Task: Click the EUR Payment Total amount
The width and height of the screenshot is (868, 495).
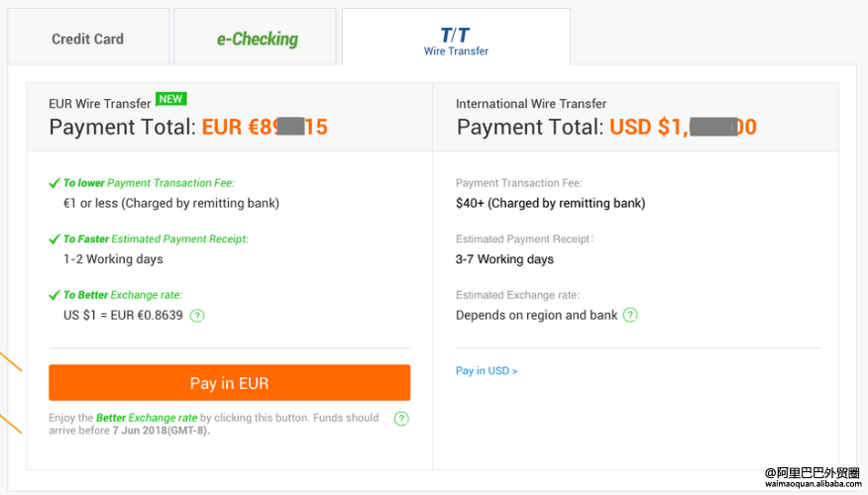Action: [265, 127]
